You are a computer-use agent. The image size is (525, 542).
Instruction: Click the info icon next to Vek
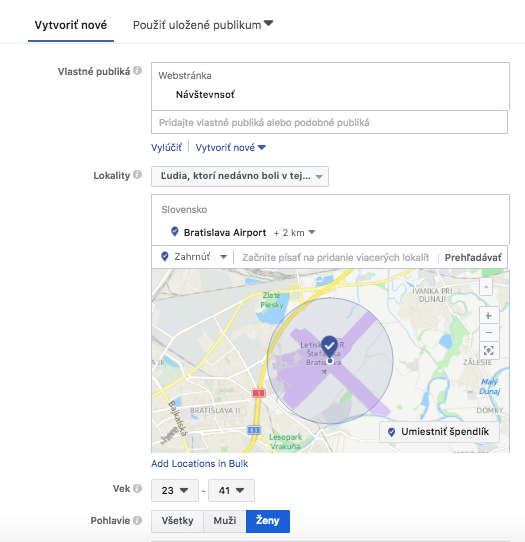click(x=138, y=488)
